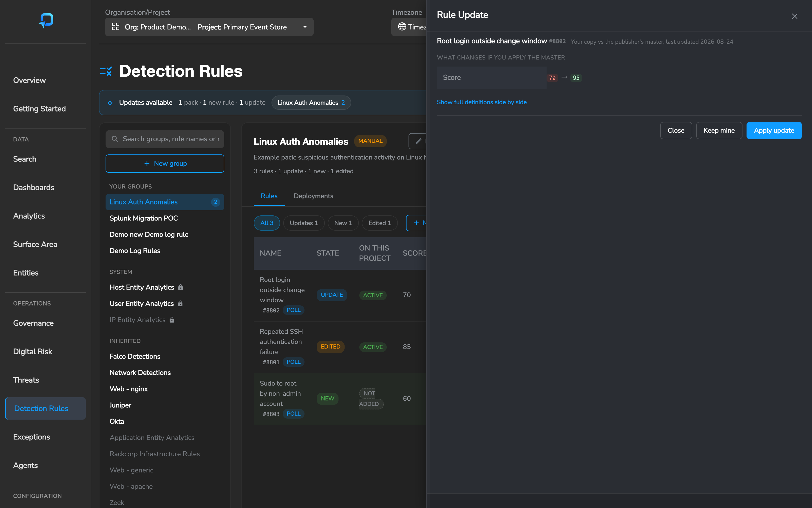The height and width of the screenshot is (508, 812).
Task: Click the old score value 70 in diff
Action: pos(552,78)
